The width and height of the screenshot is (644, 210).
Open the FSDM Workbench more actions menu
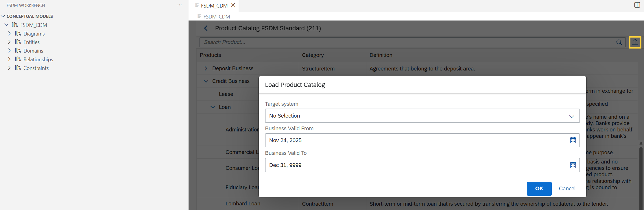point(180,5)
